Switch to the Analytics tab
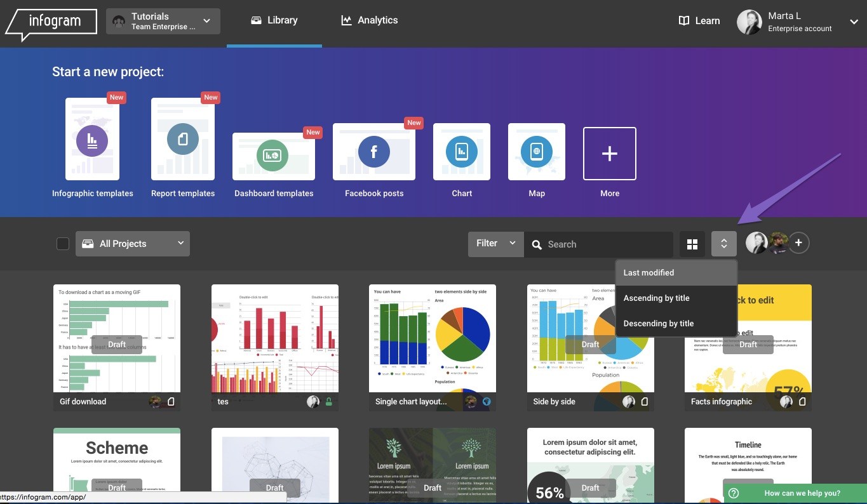This screenshot has width=867, height=504. point(369,20)
